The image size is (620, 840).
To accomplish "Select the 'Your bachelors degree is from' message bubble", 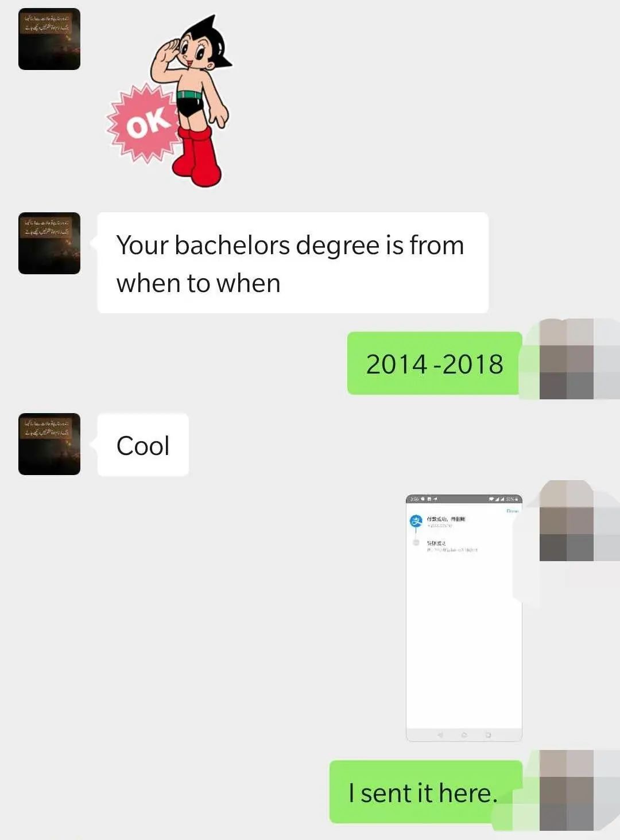I will pyautogui.click(x=293, y=263).
